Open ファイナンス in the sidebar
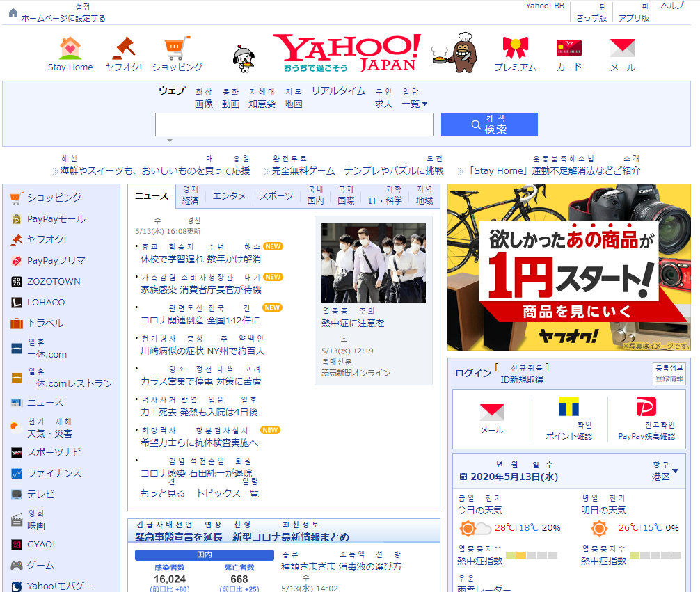 tap(54, 473)
